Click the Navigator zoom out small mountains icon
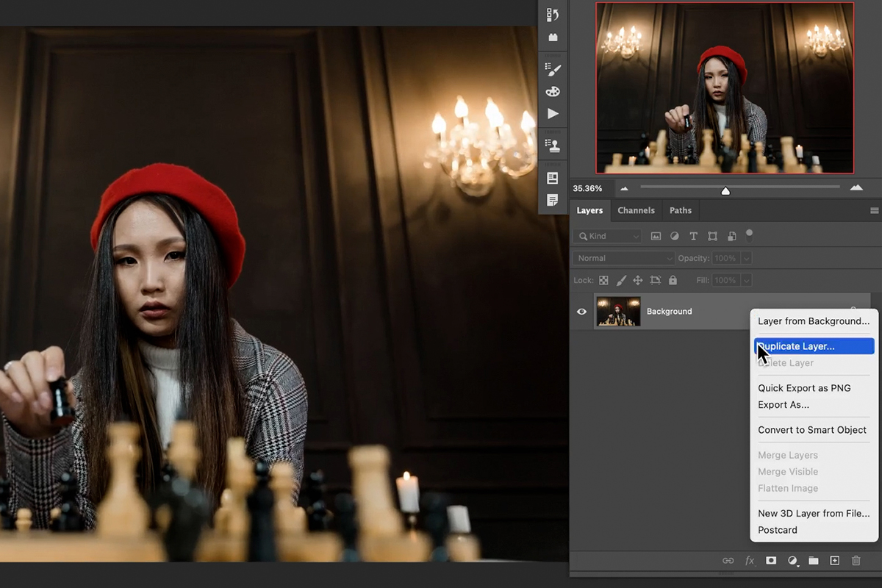The image size is (882, 588). click(624, 188)
